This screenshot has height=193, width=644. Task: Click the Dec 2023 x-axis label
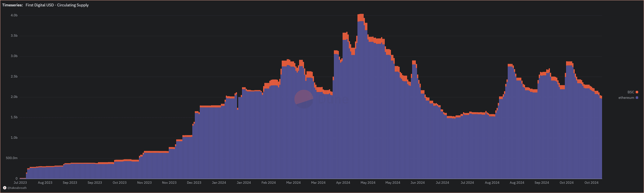pyautogui.click(x=194, y=182)
